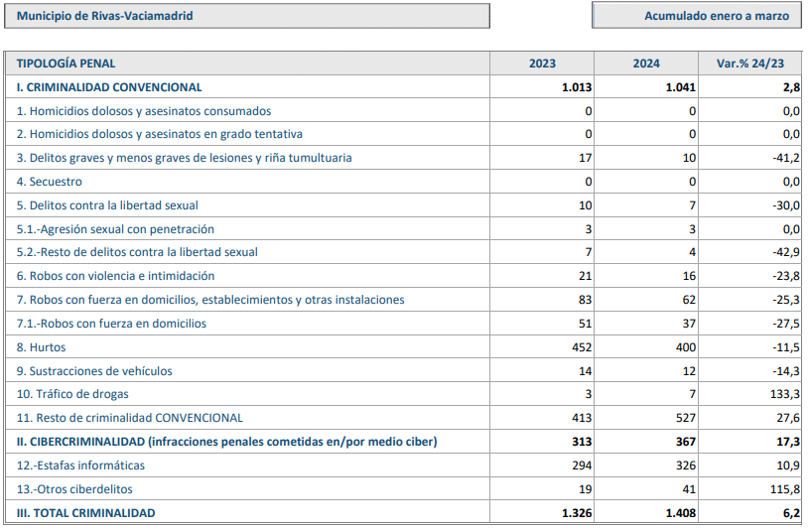Image resolution: width=810 pixels, height=532 pixels.
Task: Click the 'Acumulado enero a marzo' label
Action: click(x=717, y=16)
